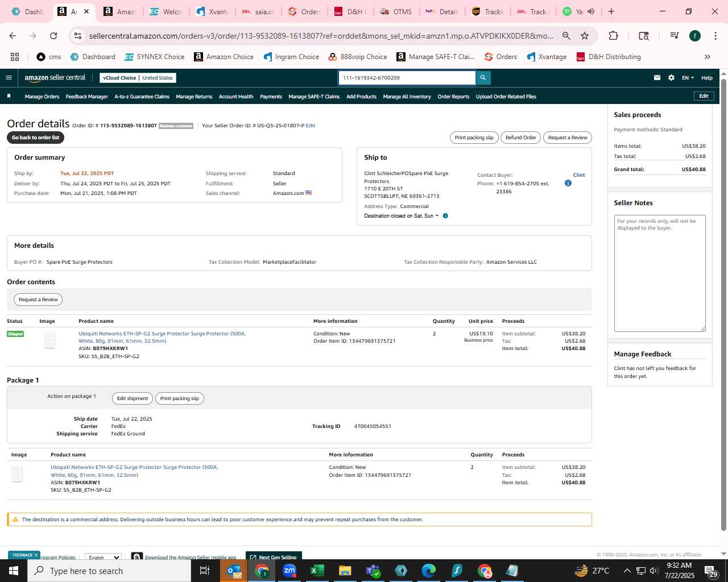Click the product thumbnail in Package 1
This screenshot has height=582, width=728.
pos(17,474)
